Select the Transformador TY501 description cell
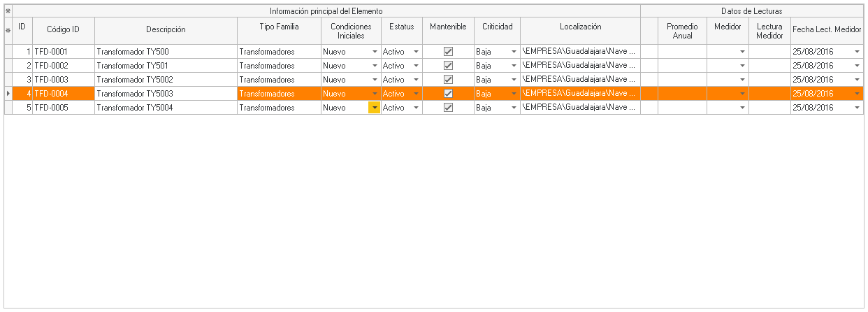Viewport: 868px width, 312px height. coord(166,66)
